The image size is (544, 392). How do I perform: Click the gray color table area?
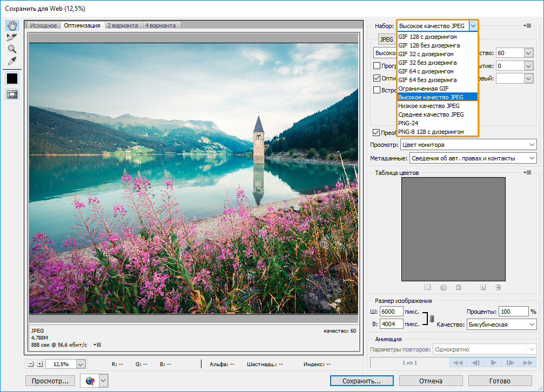(x=453, y=229)
